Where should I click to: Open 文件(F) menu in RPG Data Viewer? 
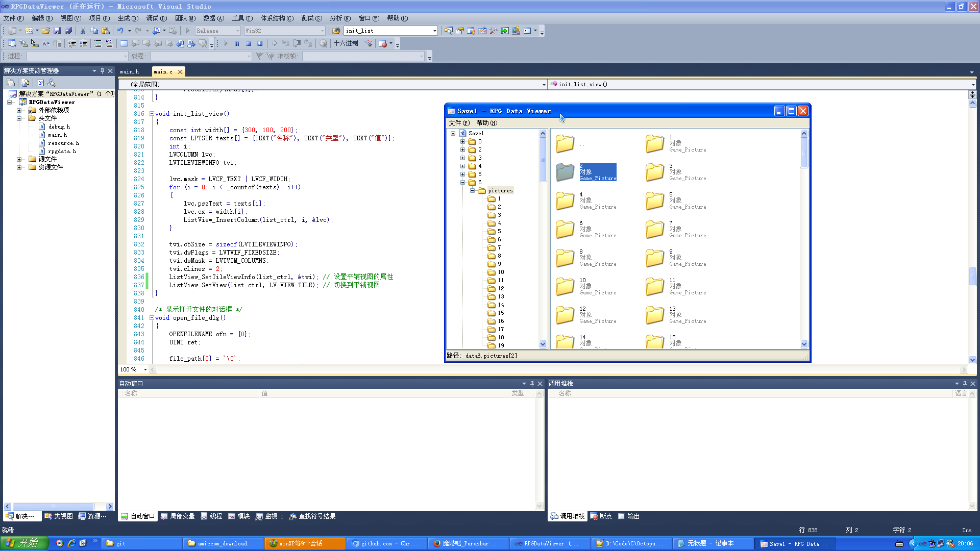tap(459, 123)
